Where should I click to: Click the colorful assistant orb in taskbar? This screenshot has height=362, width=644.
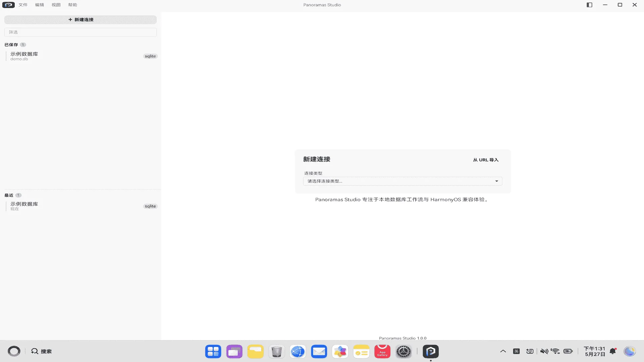630,351
